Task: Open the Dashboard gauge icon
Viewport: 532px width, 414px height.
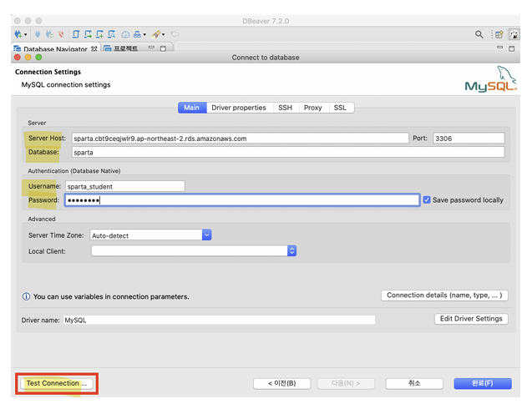Action: coord(125,34)
